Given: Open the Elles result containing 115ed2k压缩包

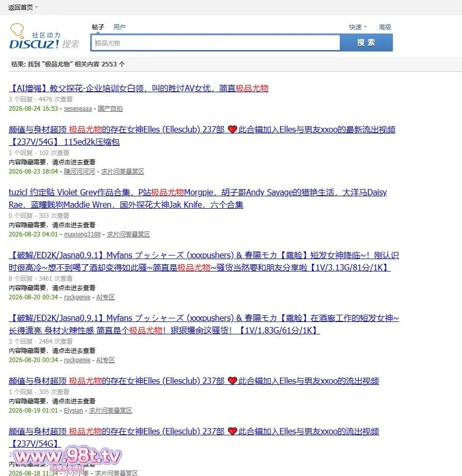Looking at the screenshot, I should pos(202,135).
